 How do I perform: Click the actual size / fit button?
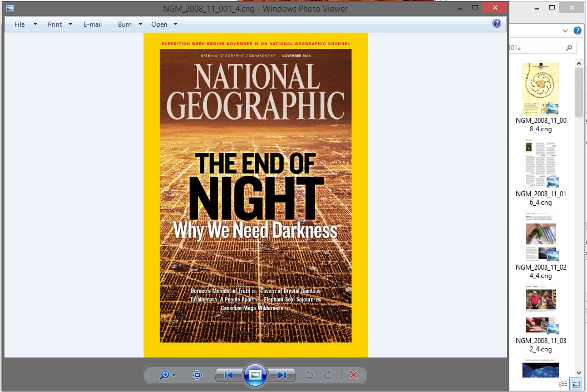(x=197, y=375)
